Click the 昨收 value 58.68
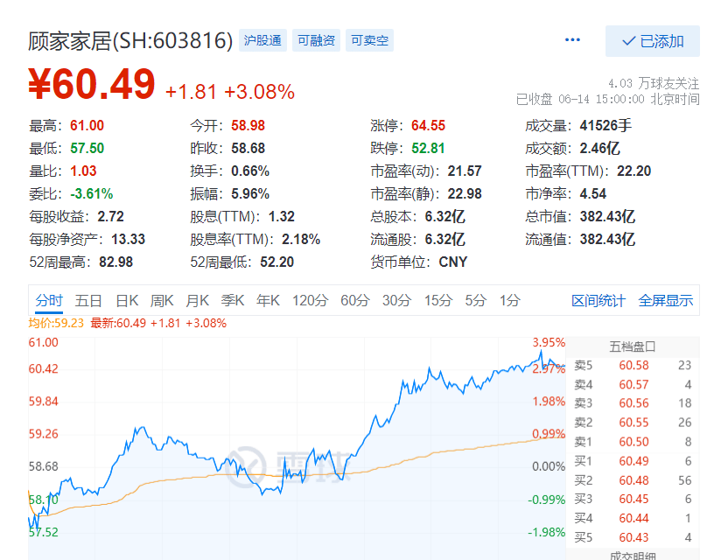This screenshot has width=728, height=560. tap(248, 149)
